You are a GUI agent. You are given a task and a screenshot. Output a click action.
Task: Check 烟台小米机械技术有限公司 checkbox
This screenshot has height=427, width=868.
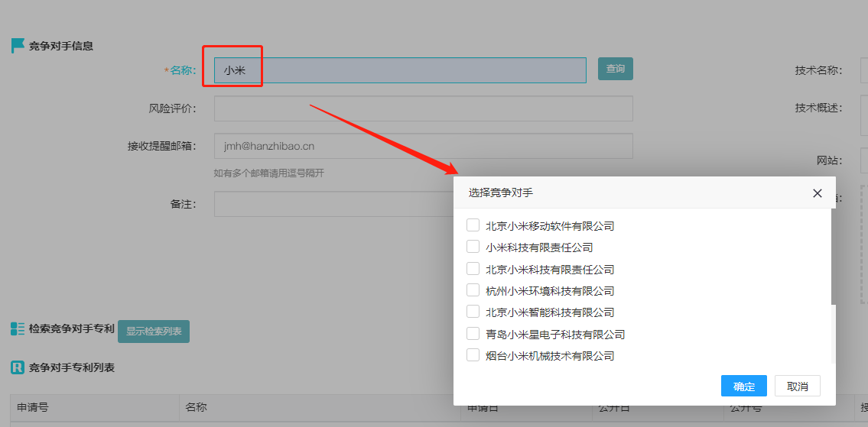coord(473,355)
